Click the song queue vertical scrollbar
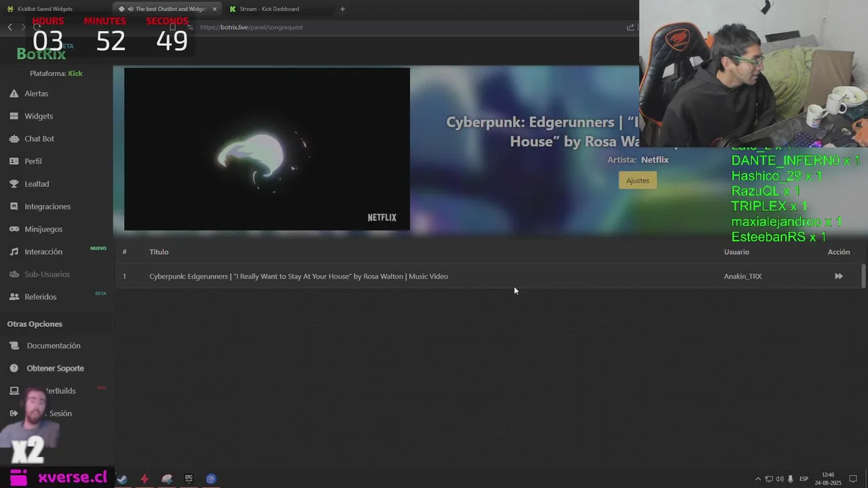Image resolution: width=868 pixels, height=488 pixels. pyautogui.click(x=863, y=276)
